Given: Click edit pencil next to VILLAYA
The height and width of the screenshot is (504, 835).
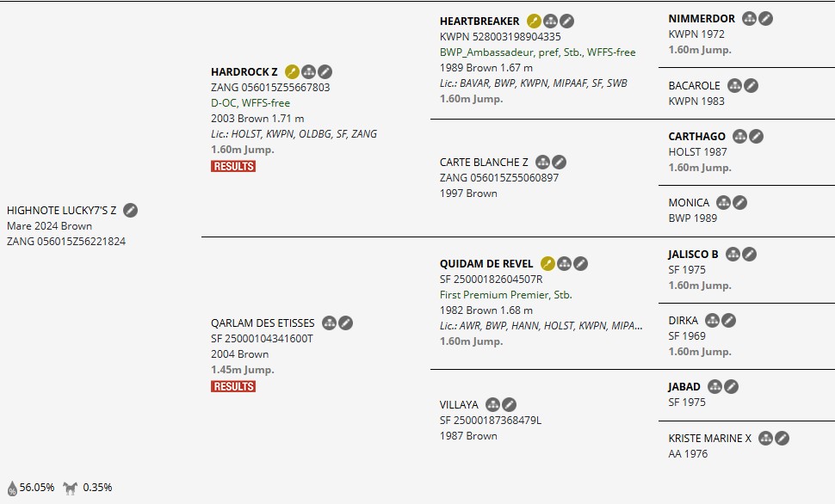Looking at the screenshot, I should click(509, 404).
